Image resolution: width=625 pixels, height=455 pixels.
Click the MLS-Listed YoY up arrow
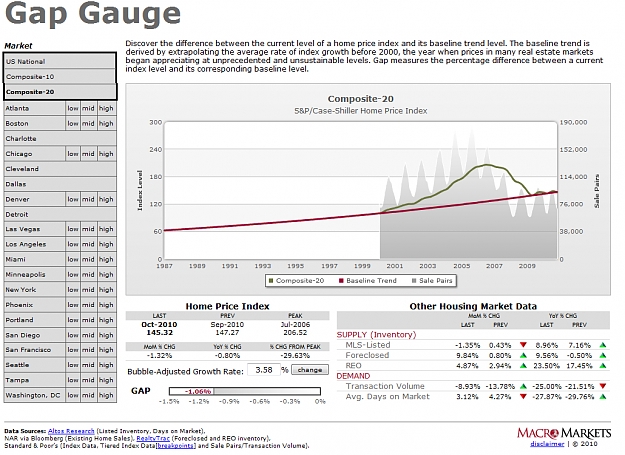pos(603,345)
